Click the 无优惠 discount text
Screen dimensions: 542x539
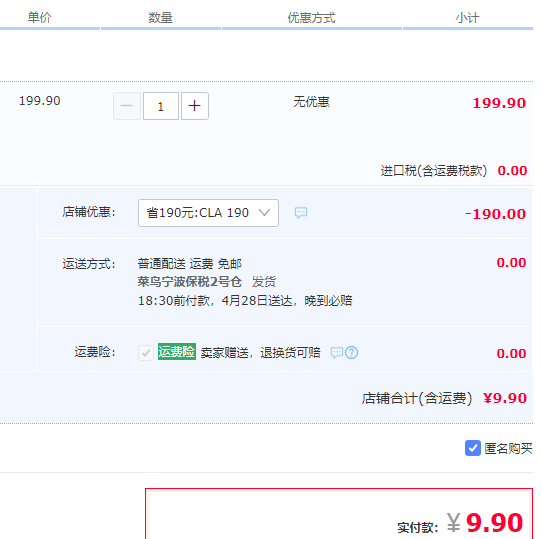click(311, 102)
